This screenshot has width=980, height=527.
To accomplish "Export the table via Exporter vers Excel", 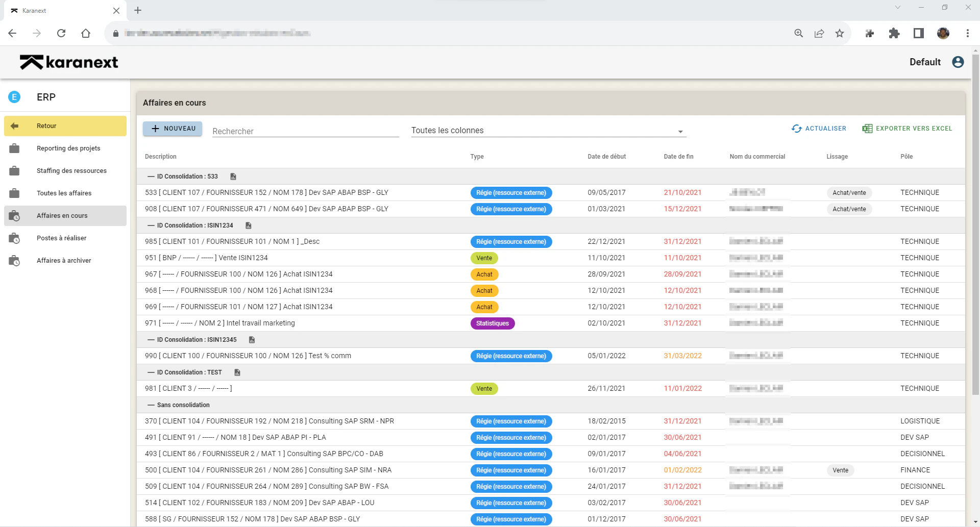I will pos(907,129).
